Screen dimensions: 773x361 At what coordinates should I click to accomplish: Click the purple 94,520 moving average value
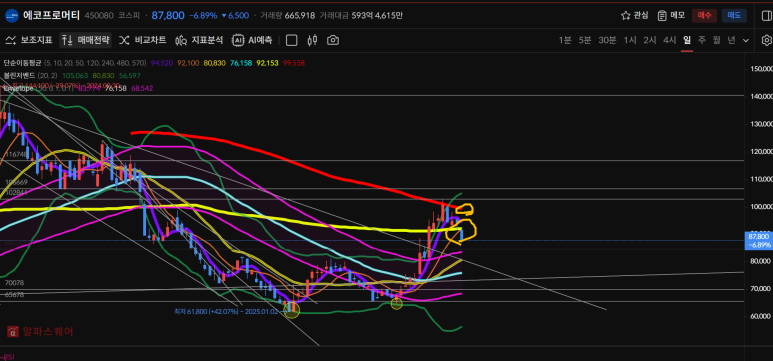click(x=162, y=63)
